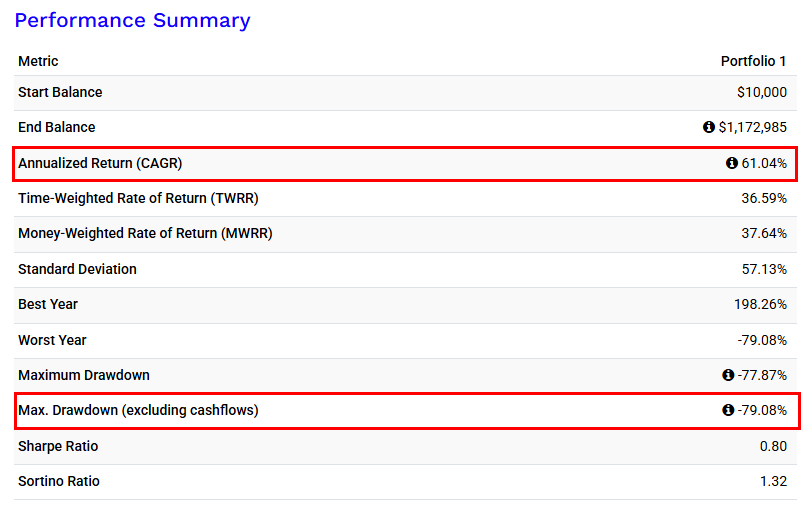The image size is (808, 508).
Task: Click the info icon next to 61.04% CAGR
Action: pos(731,163)
